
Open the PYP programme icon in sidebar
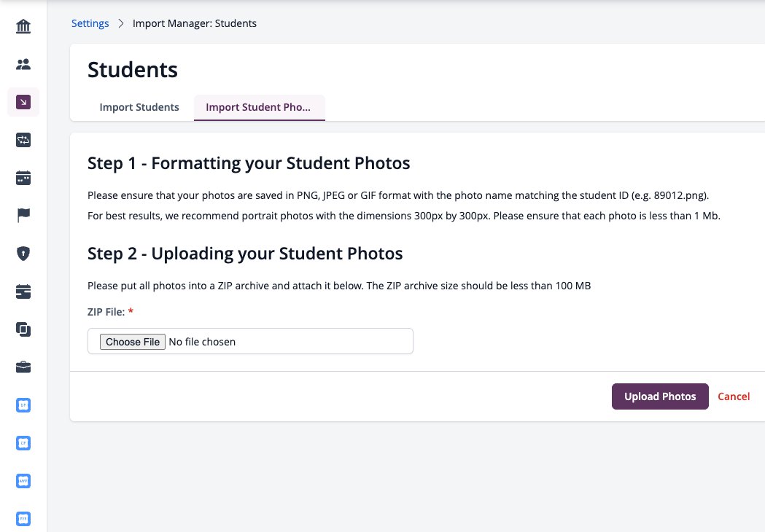[x=23, y=519]
